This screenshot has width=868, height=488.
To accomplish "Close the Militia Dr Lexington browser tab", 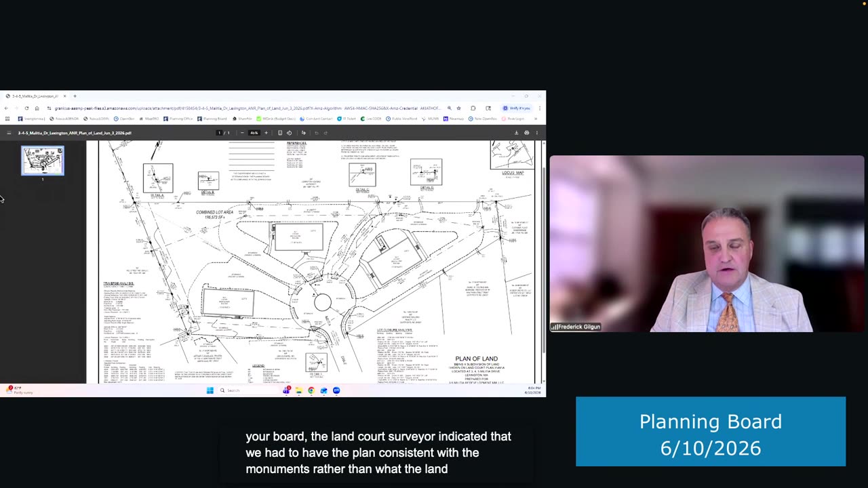I will 64,96.
